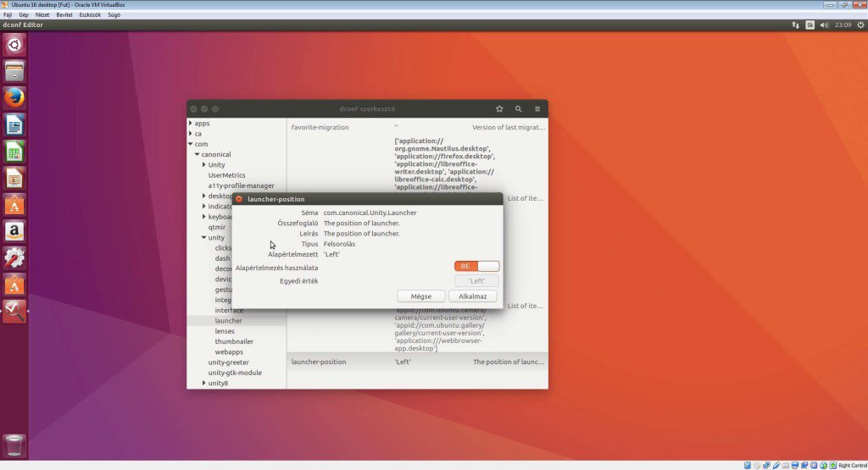Image resolution: width=868 pixels, height=470 pixels.
Task: Select unity-gtk-module in the tree
Action: click(235, 373)
